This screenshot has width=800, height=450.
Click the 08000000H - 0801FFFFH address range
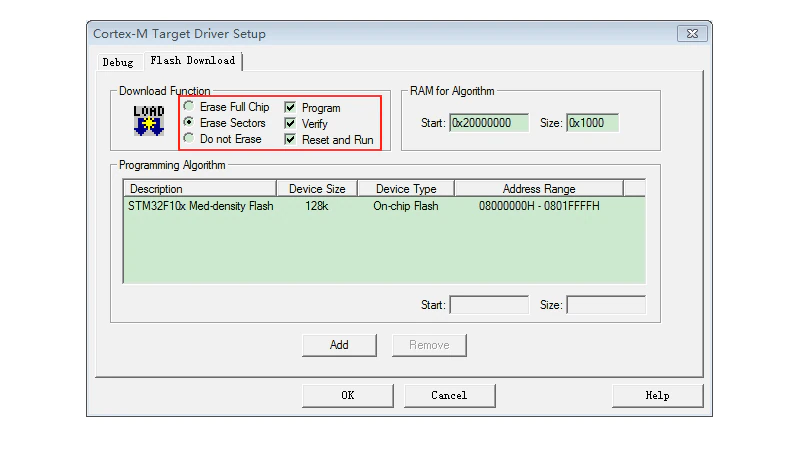[x=539, y=206]
